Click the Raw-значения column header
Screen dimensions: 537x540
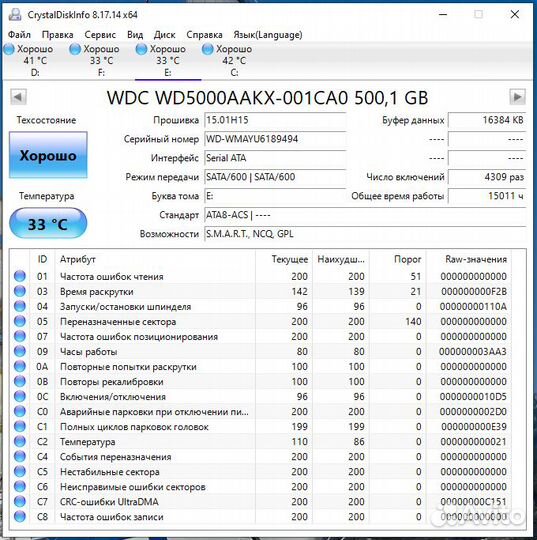468,259
